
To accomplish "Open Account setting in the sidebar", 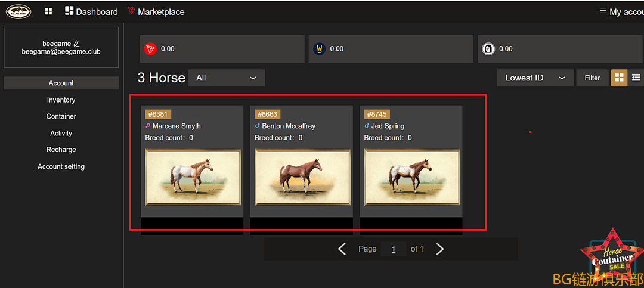I will click(x=61, y=166).
